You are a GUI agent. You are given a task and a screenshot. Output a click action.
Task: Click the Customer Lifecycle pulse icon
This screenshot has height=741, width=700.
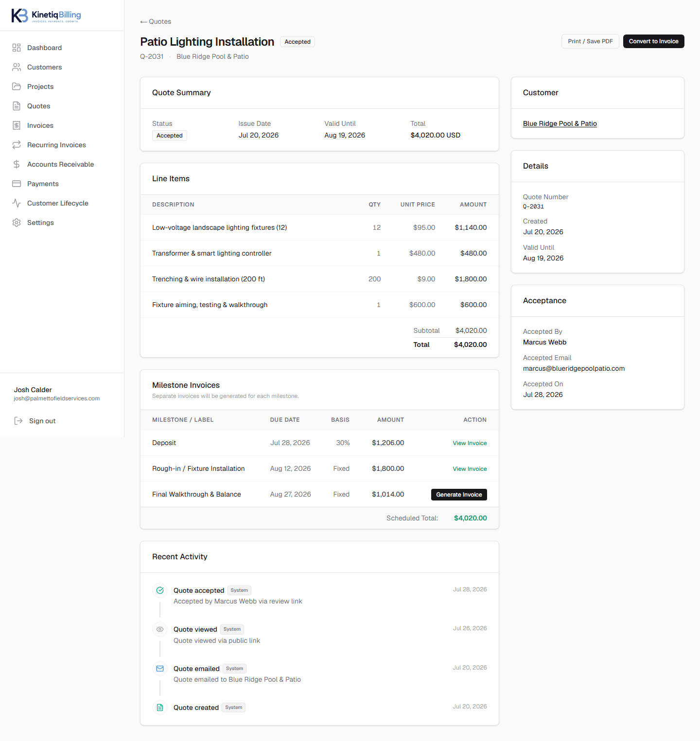pos(17,203)
